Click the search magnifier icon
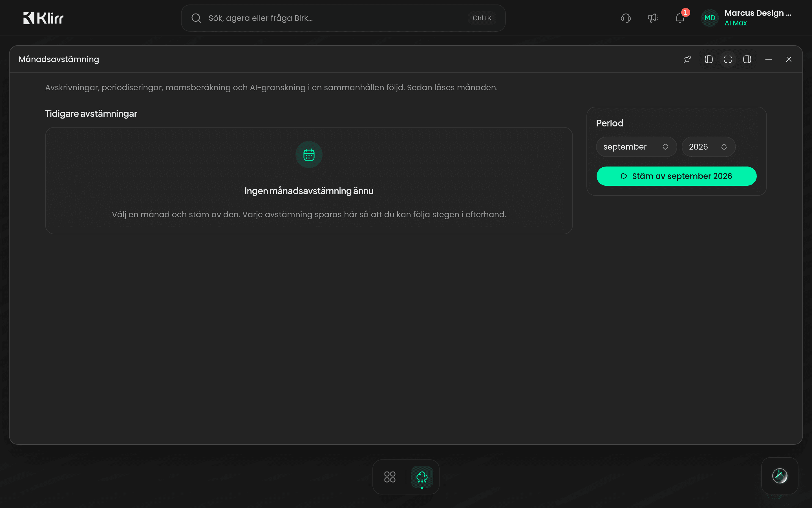This screenshot has width=812, height=508. pyautogui.click(x=196, y=18)
